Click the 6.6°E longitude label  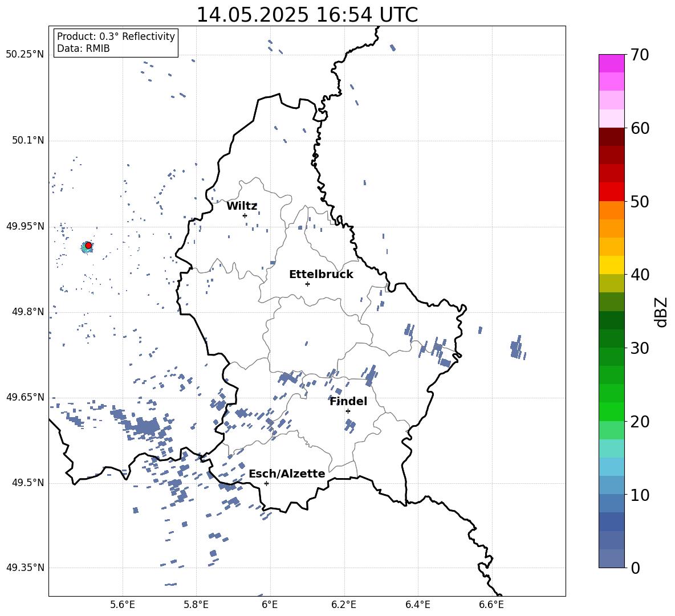point(491,605)
